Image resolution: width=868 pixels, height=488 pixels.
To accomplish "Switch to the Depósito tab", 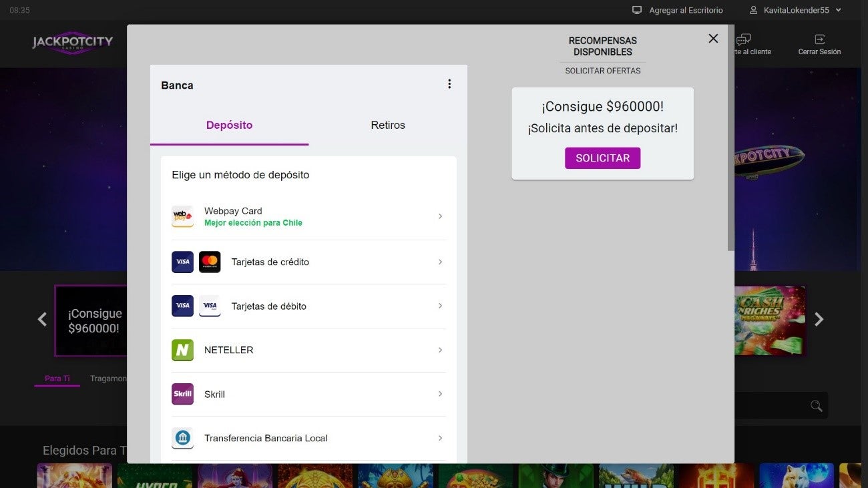I will click(x=229, y=125).
